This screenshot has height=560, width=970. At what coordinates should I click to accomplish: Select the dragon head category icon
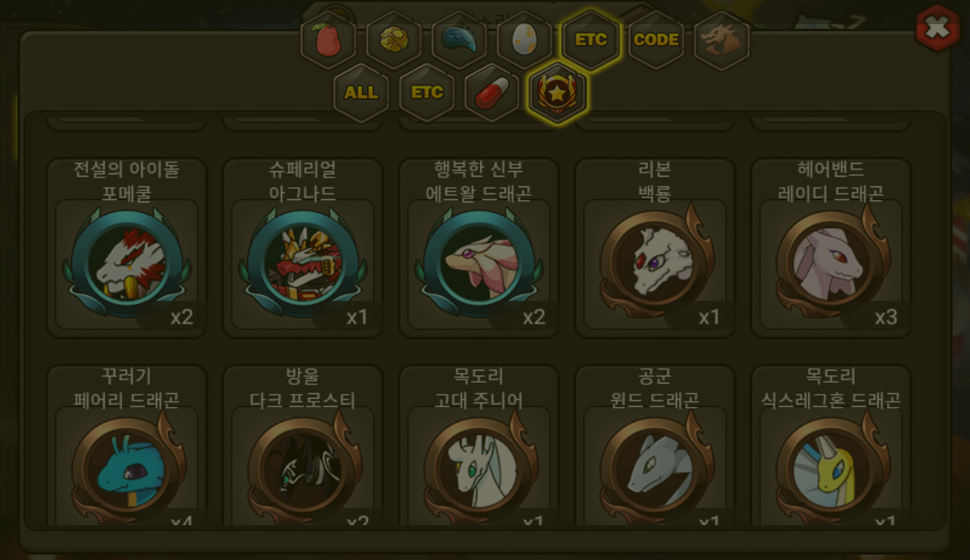point(721,40)
